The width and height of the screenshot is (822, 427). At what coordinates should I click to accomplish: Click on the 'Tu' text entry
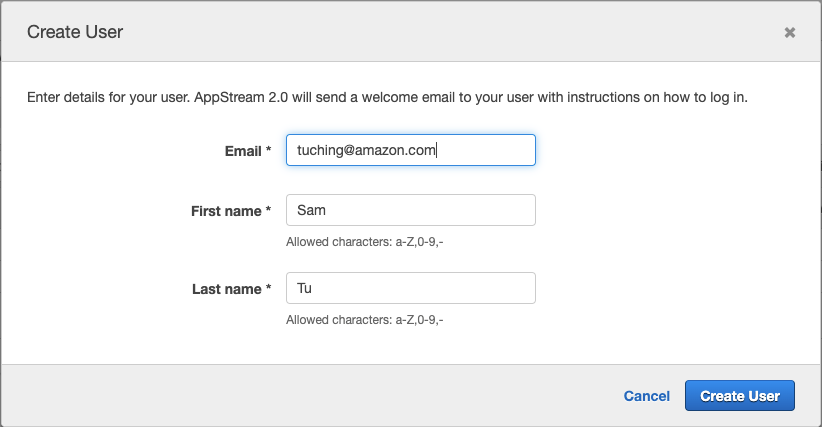pos(305,289)
